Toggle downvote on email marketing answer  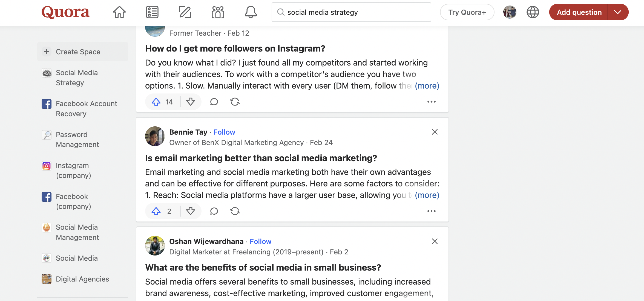tap(190, 211)
